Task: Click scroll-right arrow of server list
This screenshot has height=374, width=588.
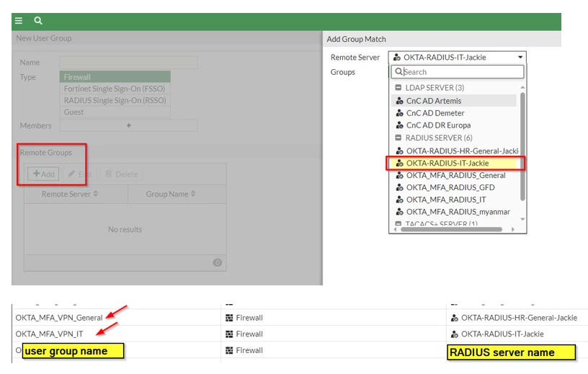Action: click(512, 229)
